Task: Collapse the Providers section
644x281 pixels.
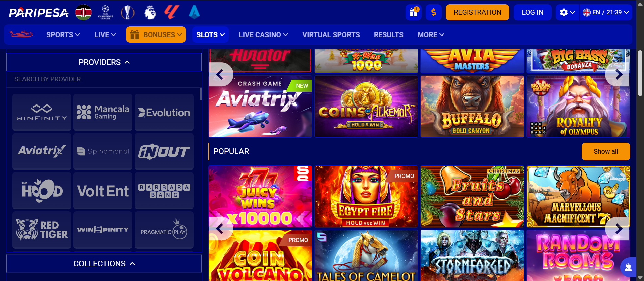Action: tap(104, 62)
